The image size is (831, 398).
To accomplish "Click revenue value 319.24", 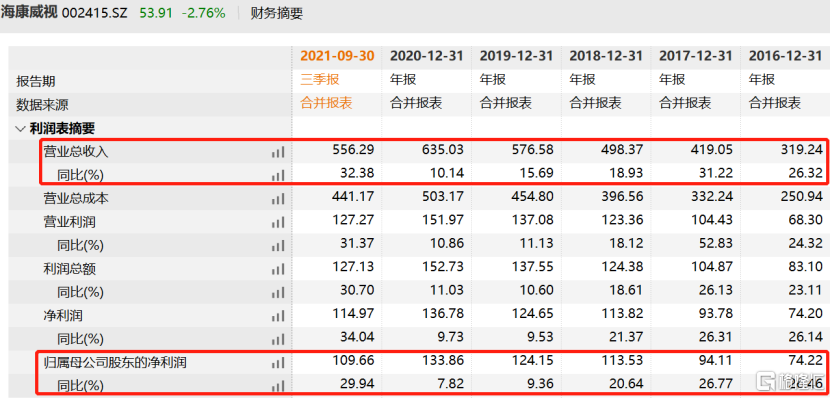I will point(802,150).
